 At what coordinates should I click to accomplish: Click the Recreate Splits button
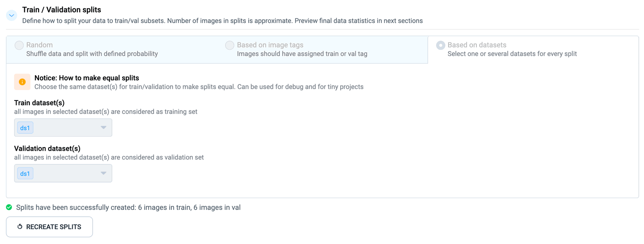pos(50,227)
